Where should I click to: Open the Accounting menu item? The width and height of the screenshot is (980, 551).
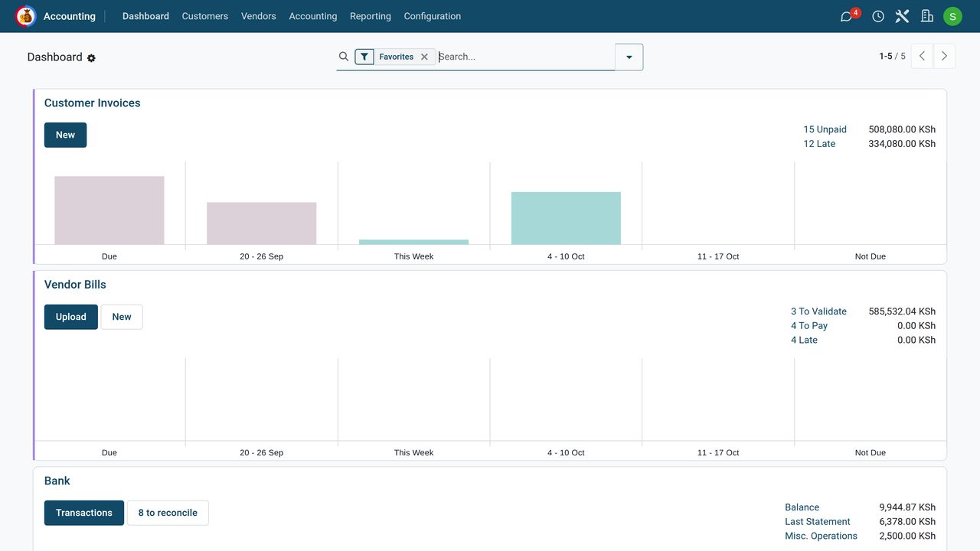313,16
